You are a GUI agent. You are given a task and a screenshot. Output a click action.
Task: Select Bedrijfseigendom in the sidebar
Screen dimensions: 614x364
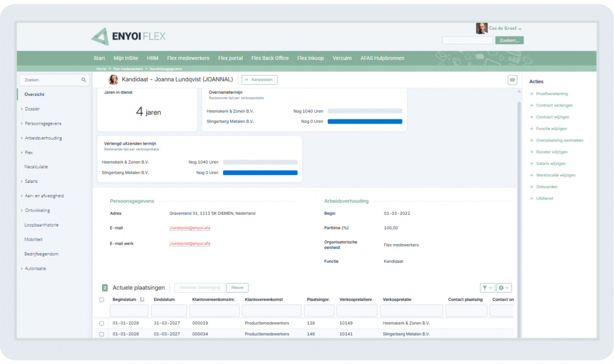[x=41, y=254]
